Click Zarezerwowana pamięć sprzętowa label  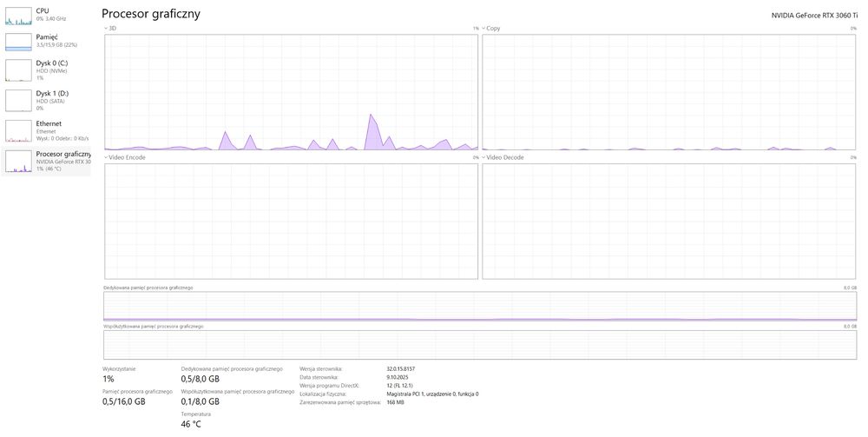click(x=340, y=402)
